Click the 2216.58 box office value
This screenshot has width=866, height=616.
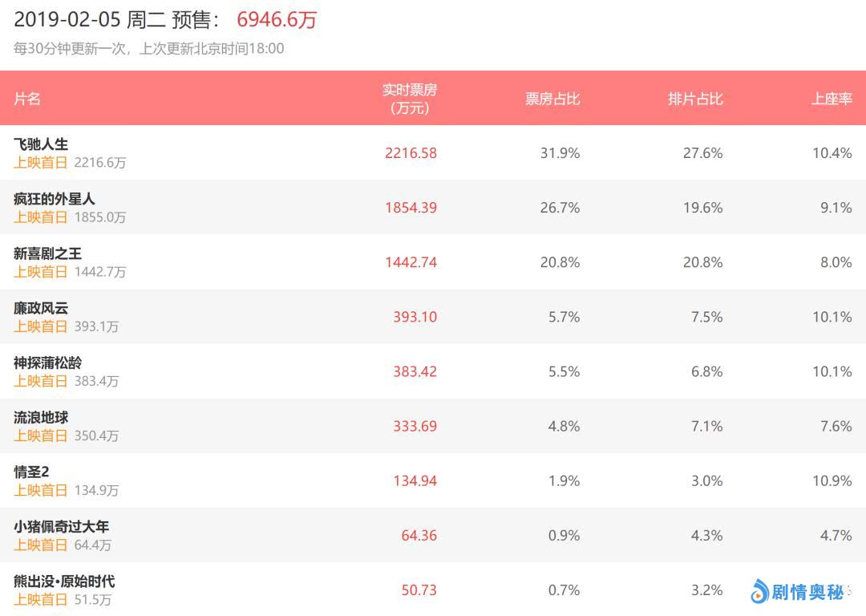coord(411,153)
